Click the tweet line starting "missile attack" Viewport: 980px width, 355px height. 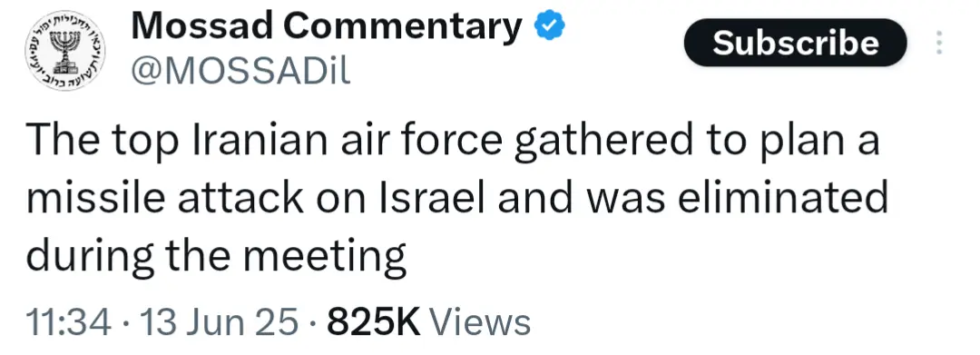click(456, 196)
